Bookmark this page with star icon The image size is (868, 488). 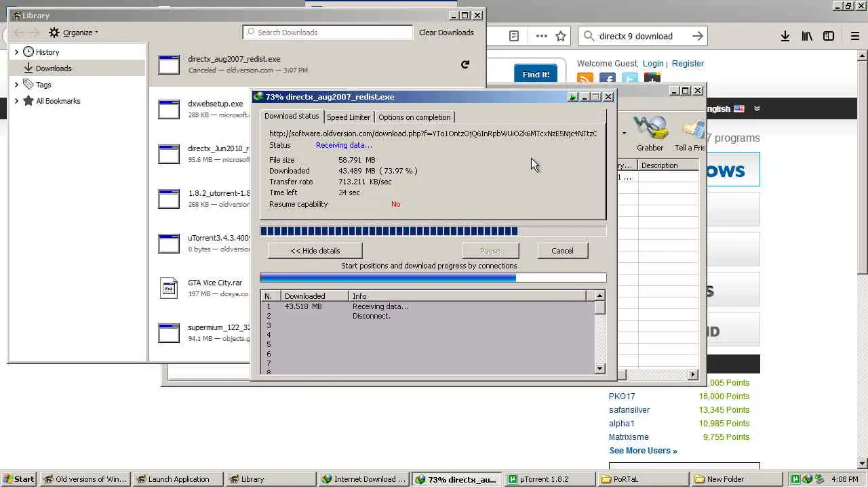[x=561, y=36]
